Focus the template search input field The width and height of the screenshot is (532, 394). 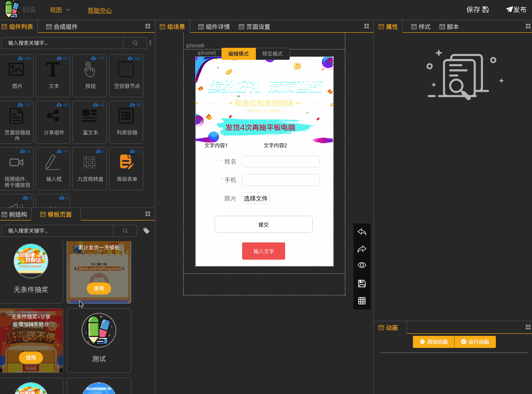click(58, 231)
